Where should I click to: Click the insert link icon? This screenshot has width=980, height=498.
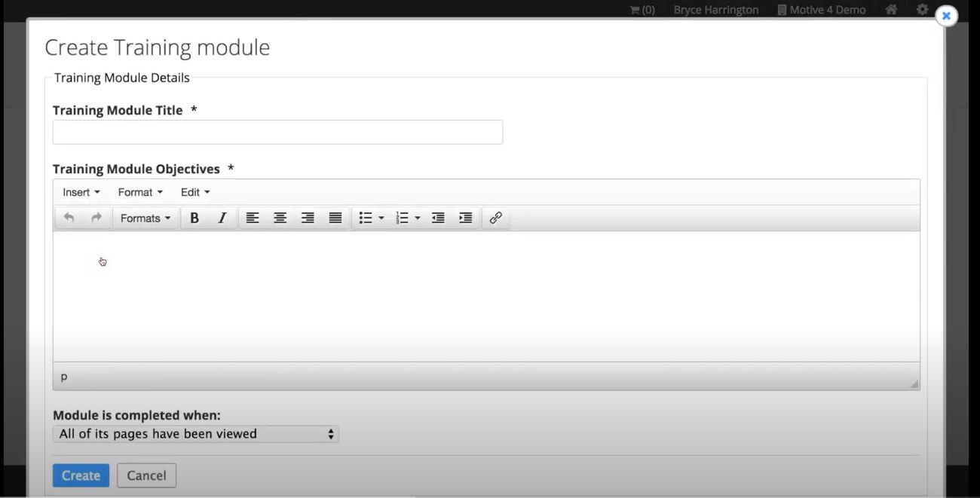click(495, 218)
